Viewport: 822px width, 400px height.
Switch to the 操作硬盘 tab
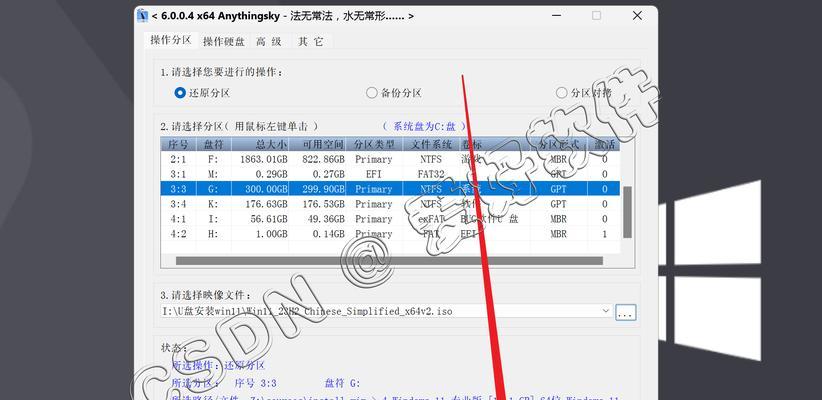(224, 41)
